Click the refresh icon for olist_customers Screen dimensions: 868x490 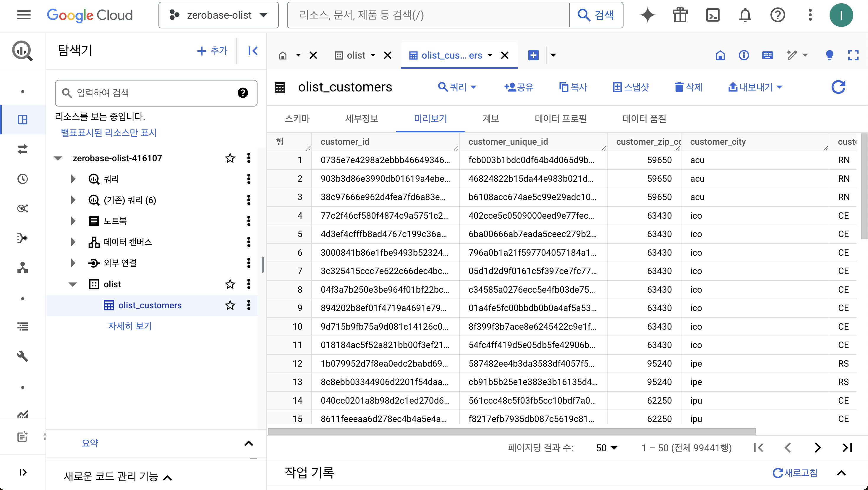pos(838,87)
